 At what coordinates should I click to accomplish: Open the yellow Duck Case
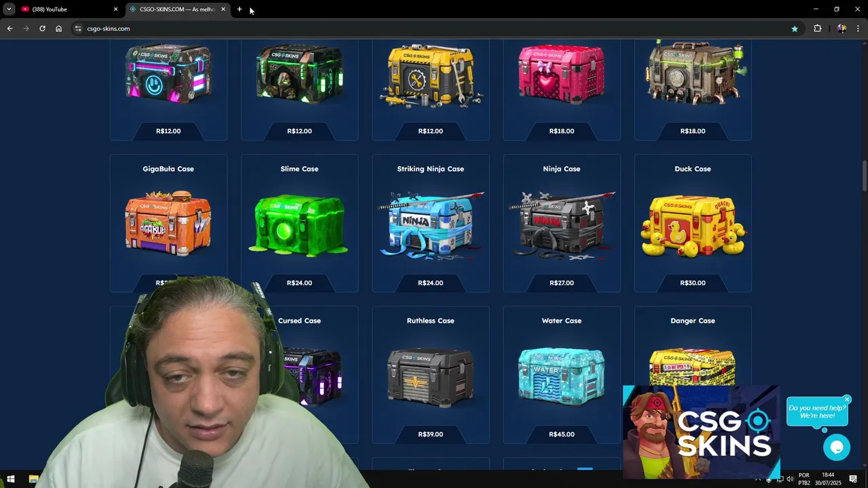point(692,223)
